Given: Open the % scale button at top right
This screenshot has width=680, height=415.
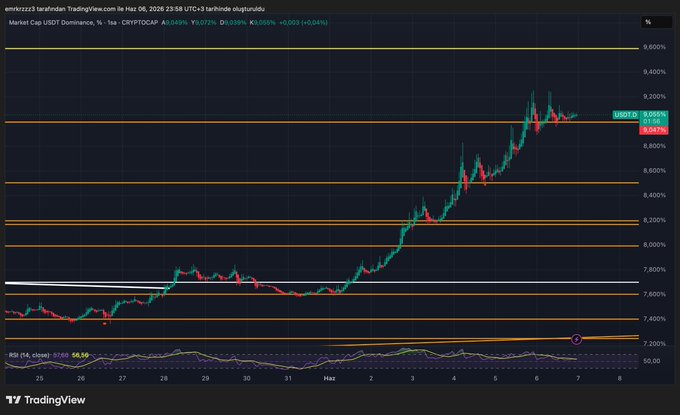Looking at the screenshot, I should click(x=657, y=22).
